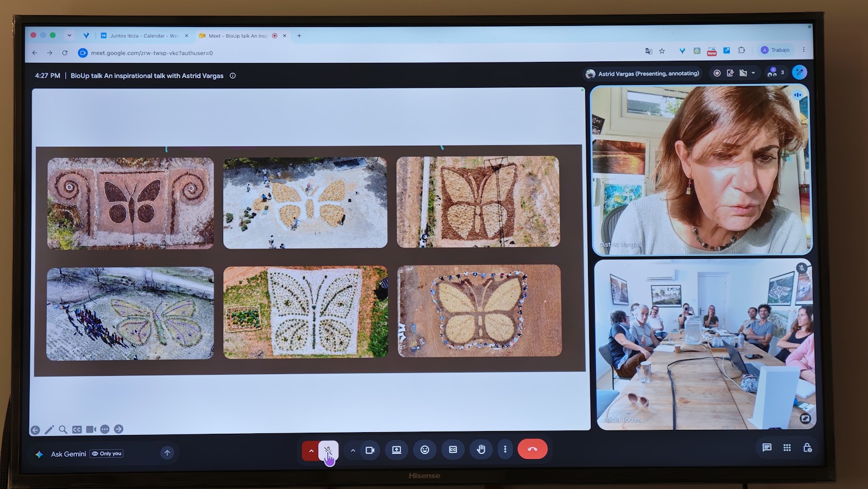Leave the call with red hang-up button
Screen dimensions: 868x489
tap(532, 449)
